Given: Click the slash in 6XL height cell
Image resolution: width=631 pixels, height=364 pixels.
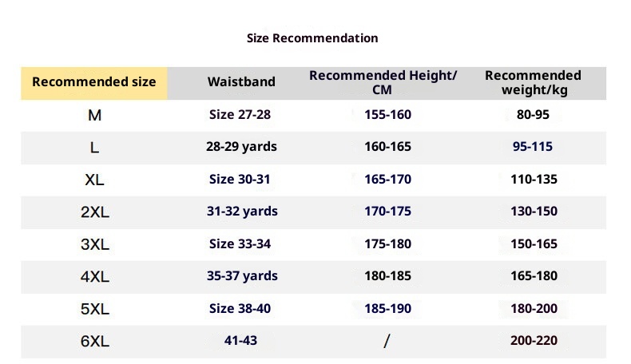Looking at the screenshot, I should pos(387,342).
